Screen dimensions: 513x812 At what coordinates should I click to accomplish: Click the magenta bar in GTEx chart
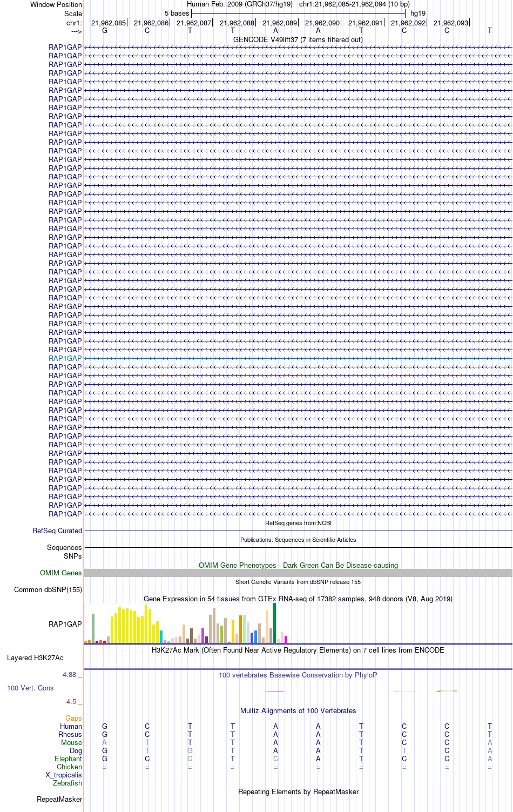click(286, 639)
